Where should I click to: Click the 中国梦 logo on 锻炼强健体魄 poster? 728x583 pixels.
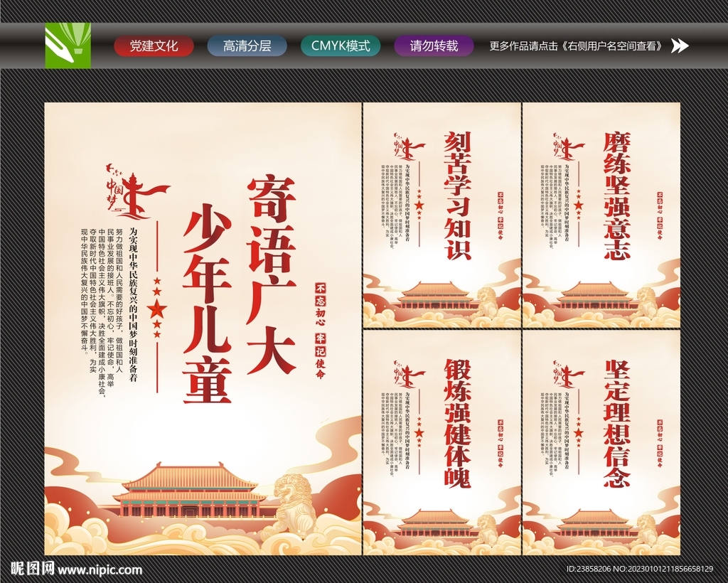click(409, 373)
